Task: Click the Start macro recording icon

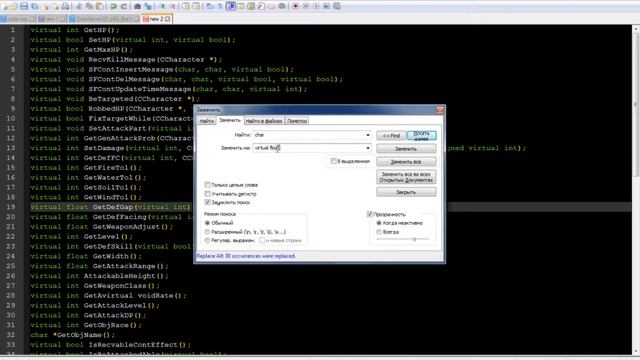Action: point(295,6)
